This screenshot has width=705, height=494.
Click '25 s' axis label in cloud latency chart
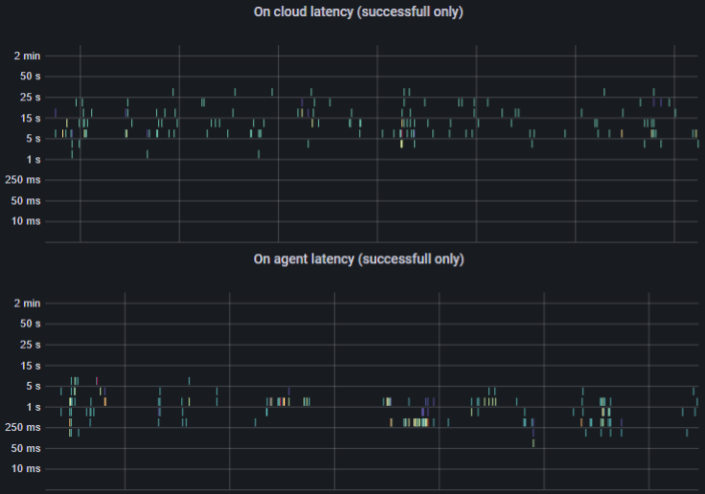[30, 98]
